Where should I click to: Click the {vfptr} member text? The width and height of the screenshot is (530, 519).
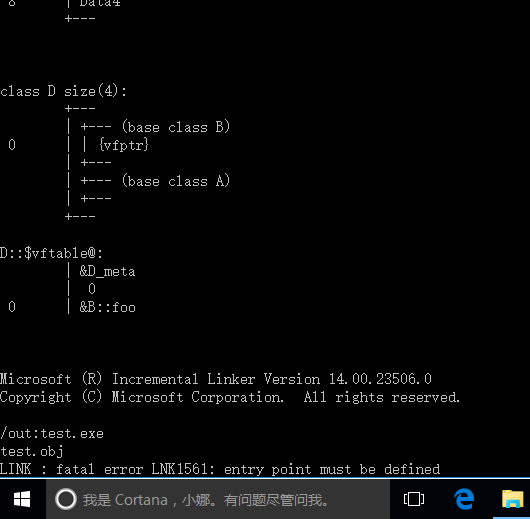(x=124, y=145)
